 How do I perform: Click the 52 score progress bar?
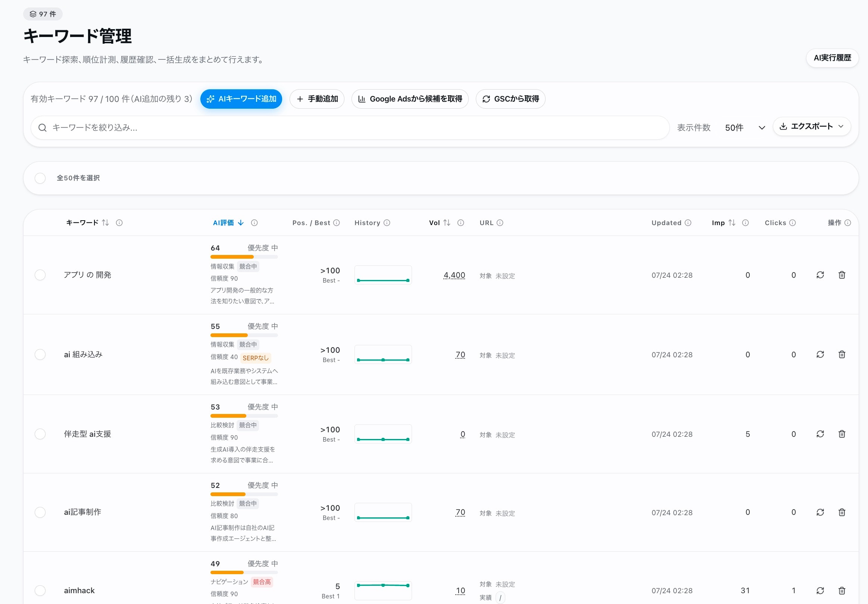click(x=244, y=494)
